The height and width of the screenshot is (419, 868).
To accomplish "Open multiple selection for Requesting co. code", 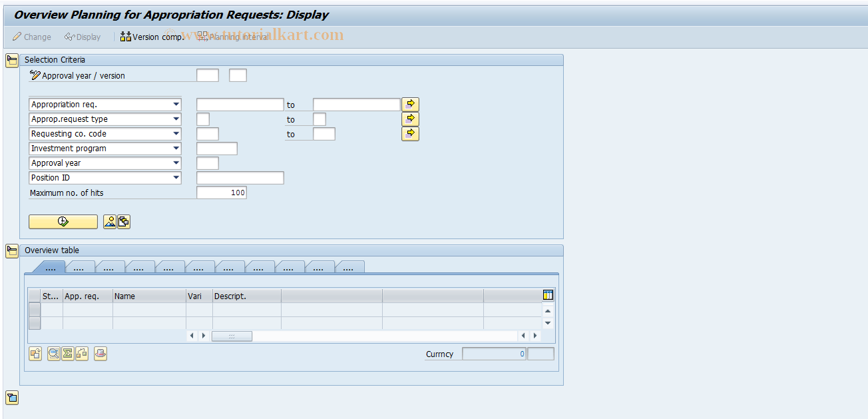I will 411,133.
